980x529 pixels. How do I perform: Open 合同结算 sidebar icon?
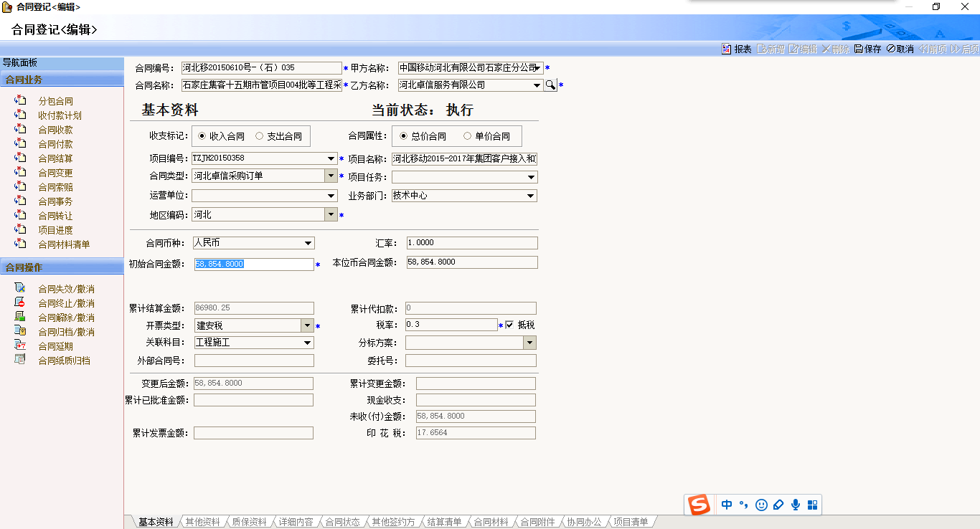20,158
